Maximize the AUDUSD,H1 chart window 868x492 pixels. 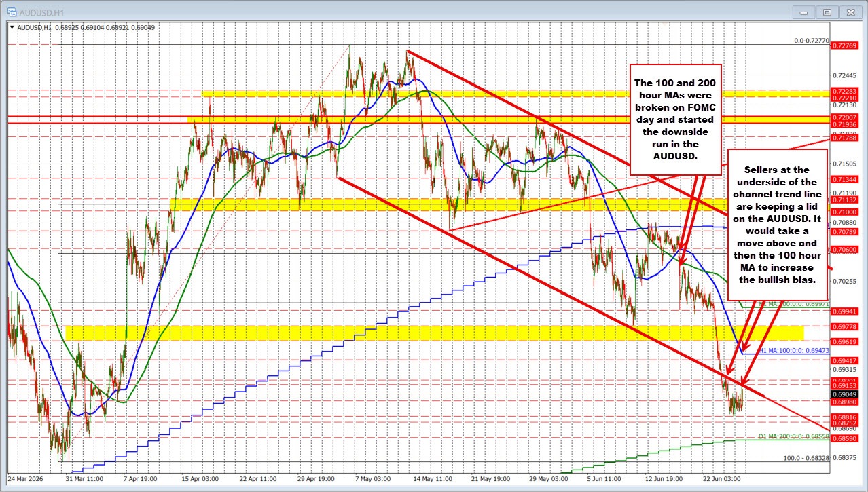(827, 12)
